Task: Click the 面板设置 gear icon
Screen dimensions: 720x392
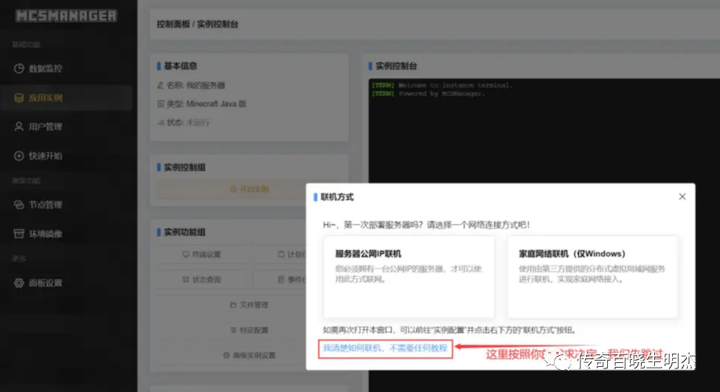Action: [19, 283]
